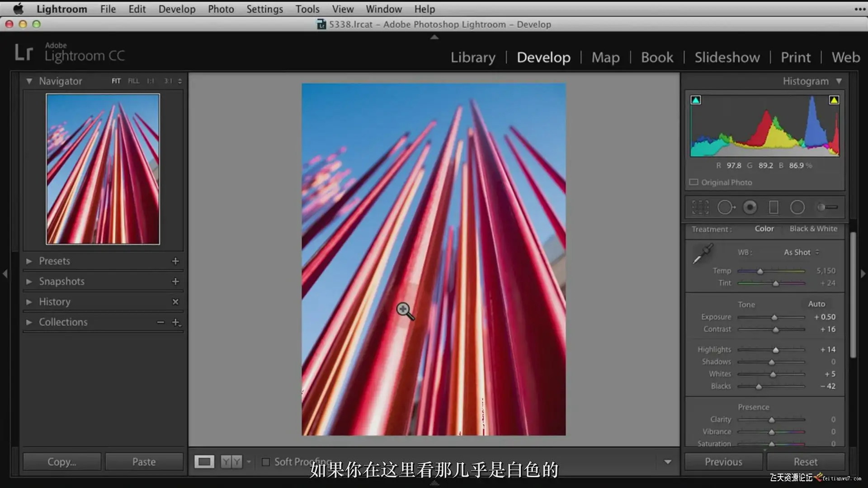Click the Reset button
868x488 pixels.
(805, 462)
